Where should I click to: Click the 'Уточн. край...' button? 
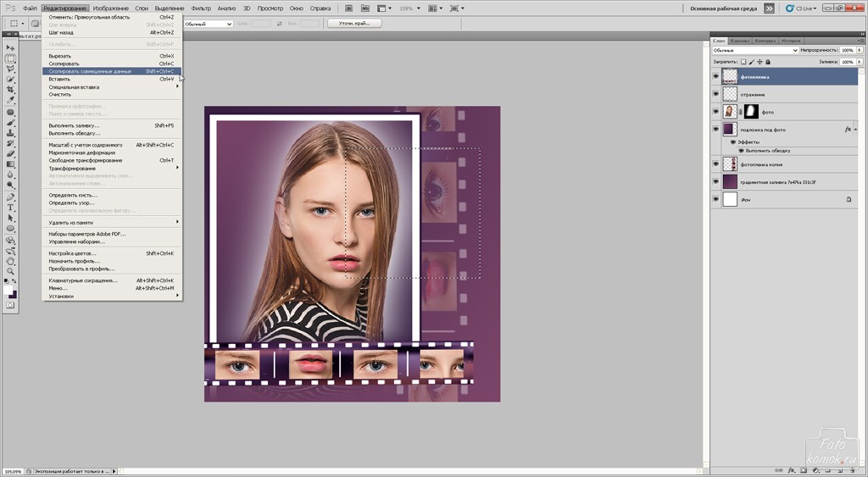(x=354, y=24)
